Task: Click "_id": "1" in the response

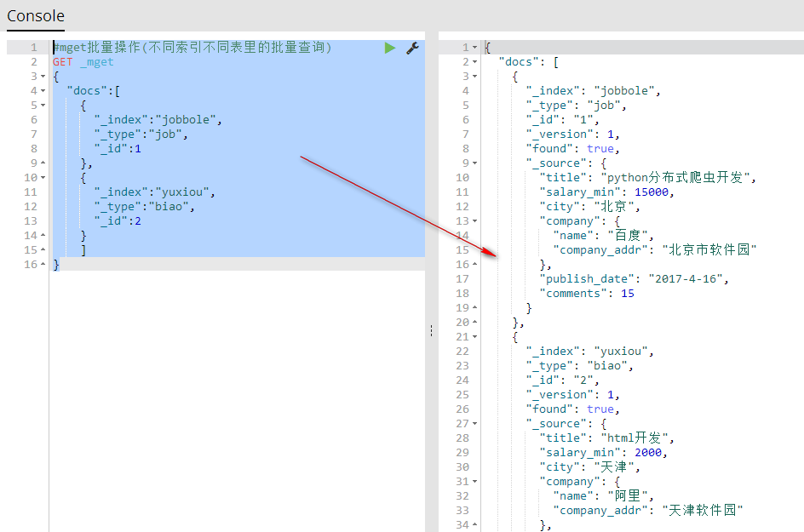Action: (x=562, y=120)
